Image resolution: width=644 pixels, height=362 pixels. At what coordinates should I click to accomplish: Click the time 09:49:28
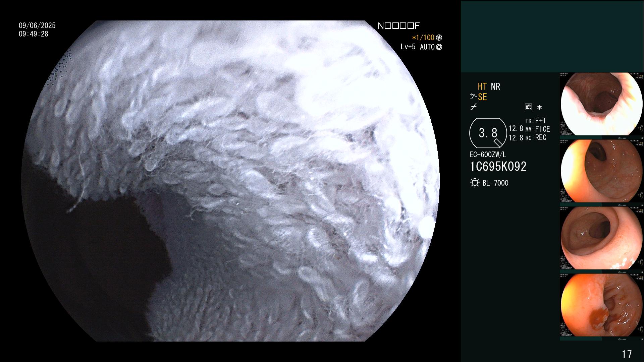point(34,34)
